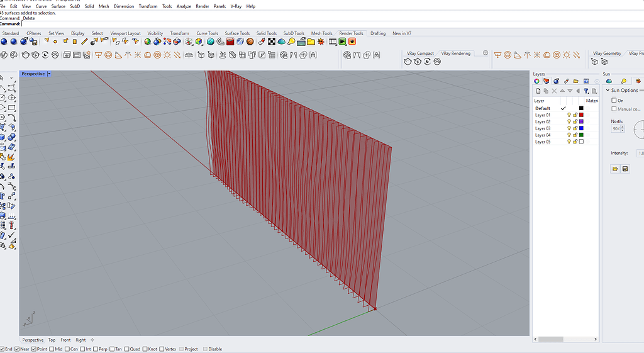Toggle the Mid osnap checkbox
Viewport: 644px width, 353px height.
(52, 349)
